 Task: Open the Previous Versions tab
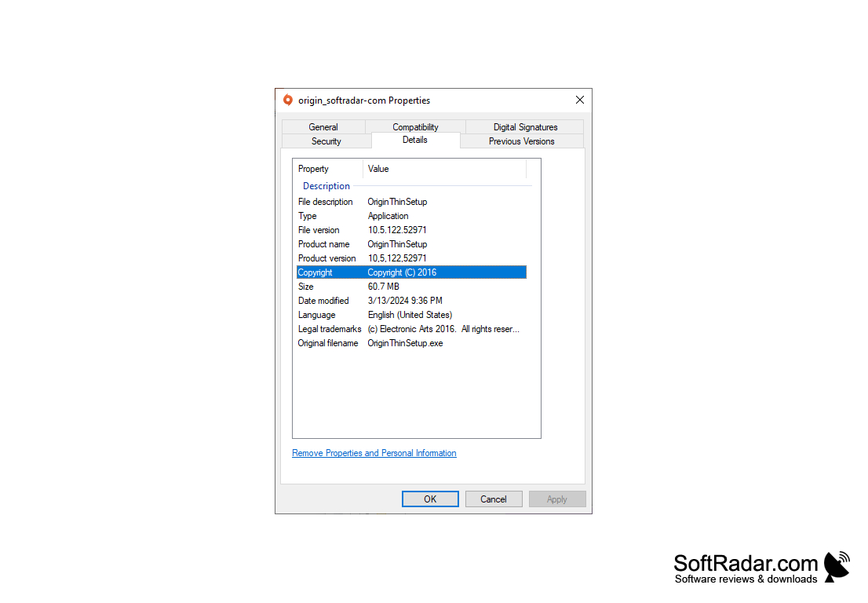(521, 141)
